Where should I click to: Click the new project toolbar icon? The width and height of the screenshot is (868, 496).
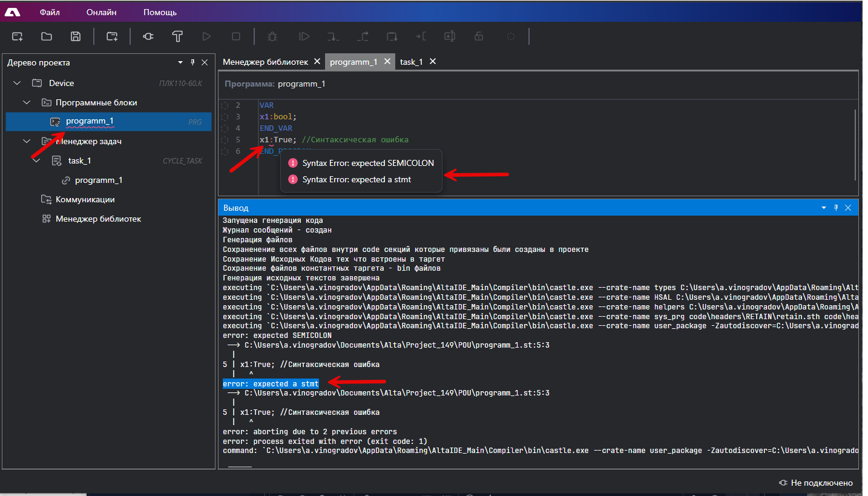[x=17, y=36]
